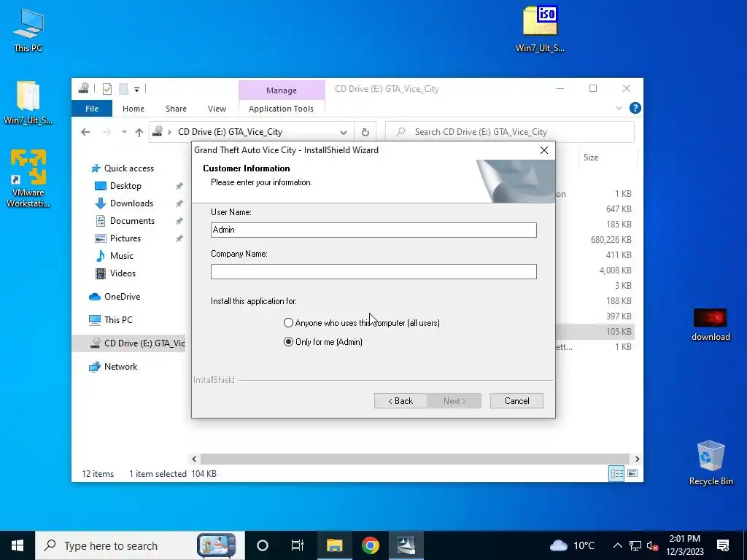Switch to the Share ribbon tab
Image resolution: width=747 pixels, height=560 pixels.
pos(177,109)
